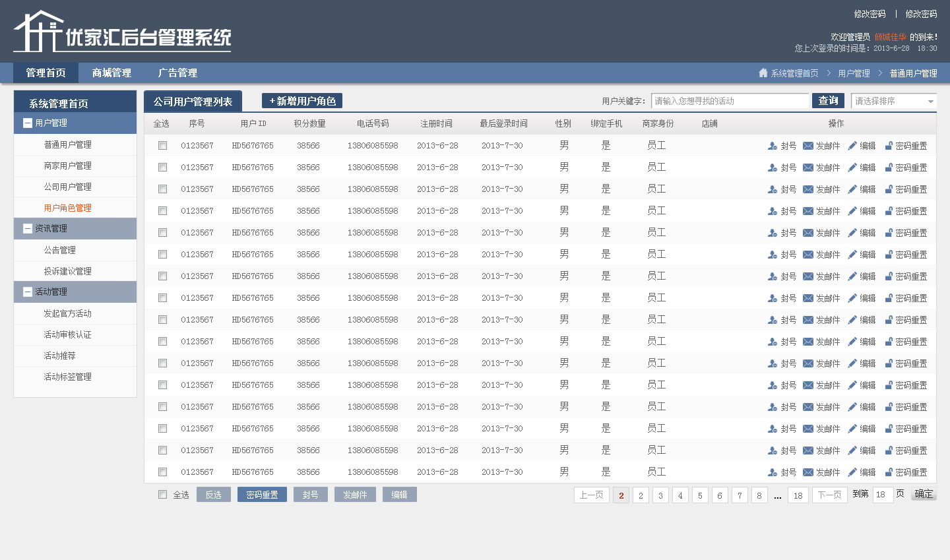The height and width of the screenshot is (560, 950).
Task: Select the 公司用户管理列表 tab
Action: pos(193,102)
